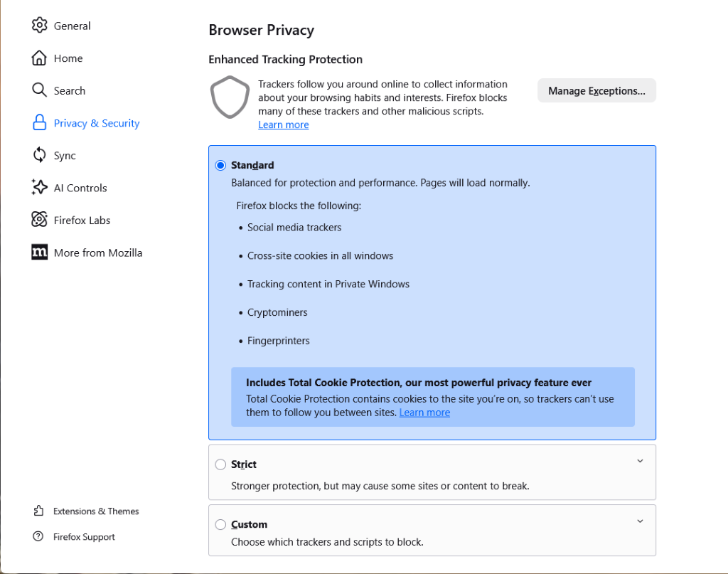Image resolution: width=728 pixels, height=574 pixels.
Task: Select the Custom protection radio button
Action: point(220,524)
